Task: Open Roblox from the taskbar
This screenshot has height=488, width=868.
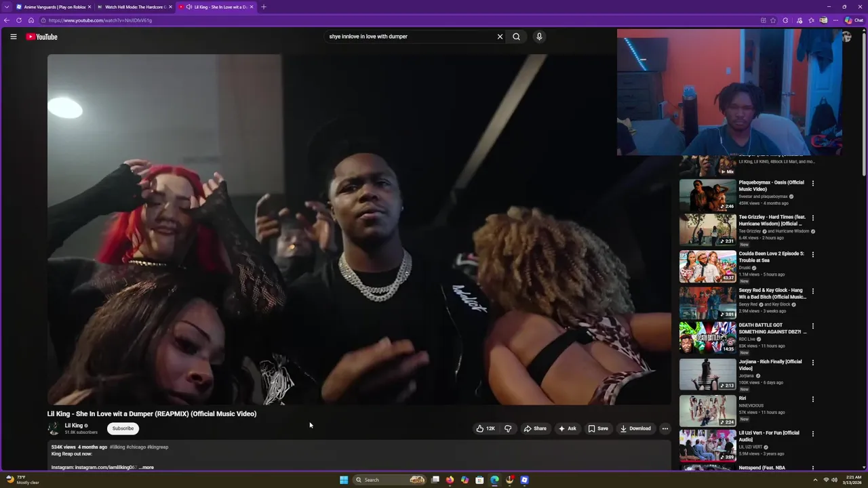Action: coord(524,480)
